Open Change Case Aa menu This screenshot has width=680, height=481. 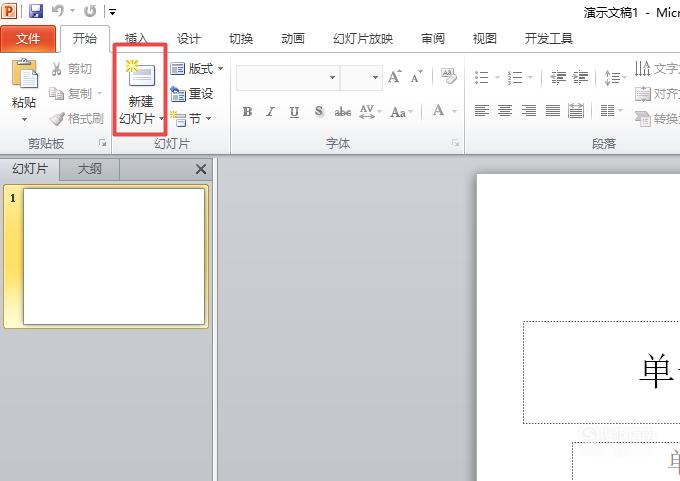[x=401, y=112]
